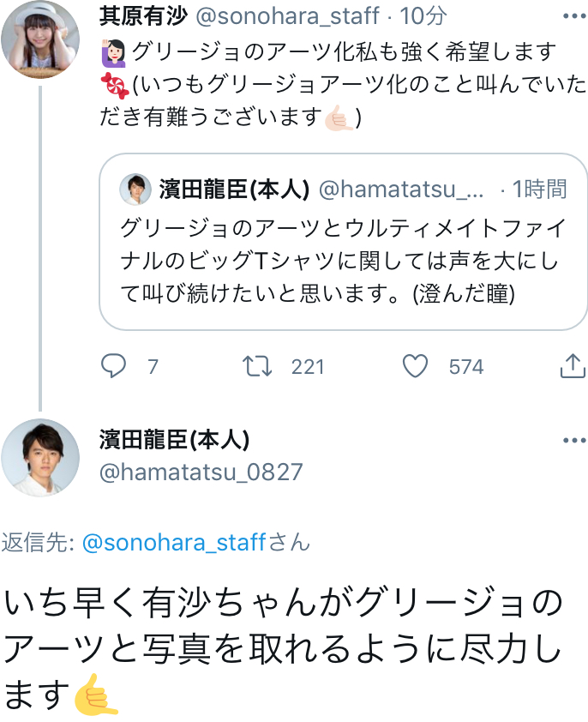Open more options on 其原有沙's tweet
Viewport: 588px width, 722px height.
[572, 16]
